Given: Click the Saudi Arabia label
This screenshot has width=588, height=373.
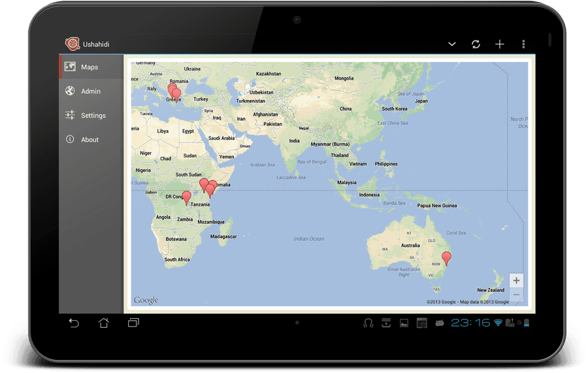Looking at the screenshot, I should click(x=221, y=138).
